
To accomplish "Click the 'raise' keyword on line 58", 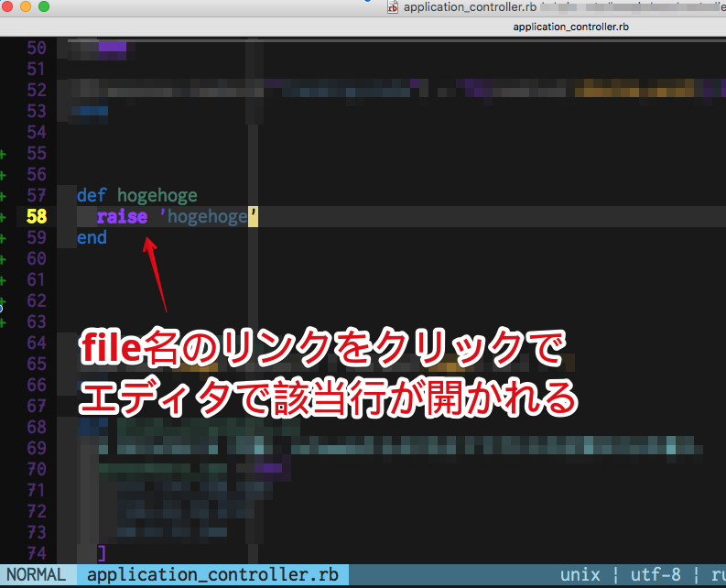I will coord(123,216).
